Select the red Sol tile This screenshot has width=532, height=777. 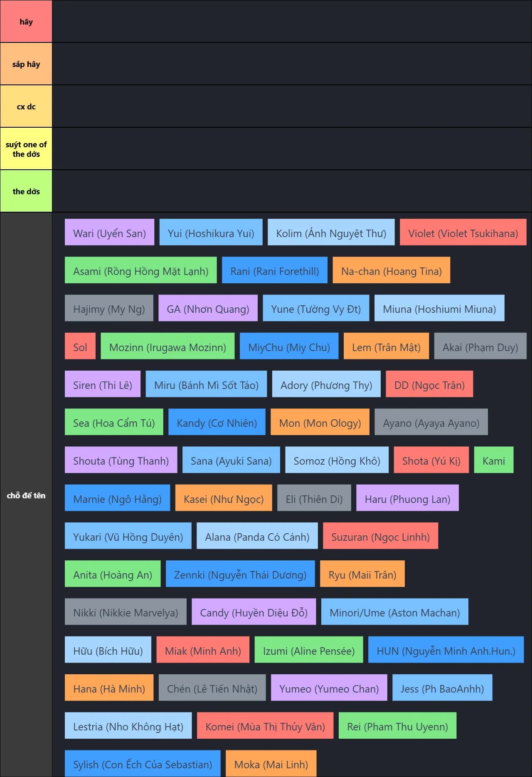click(x=80, y=347)
